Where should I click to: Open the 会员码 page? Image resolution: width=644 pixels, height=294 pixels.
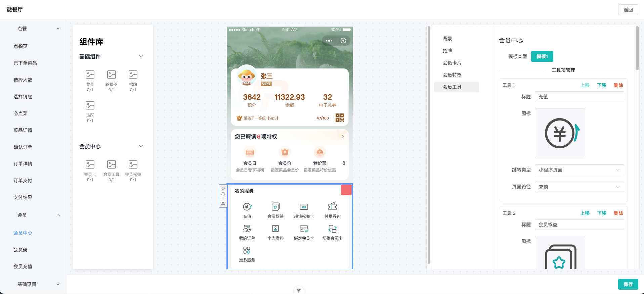20,250
